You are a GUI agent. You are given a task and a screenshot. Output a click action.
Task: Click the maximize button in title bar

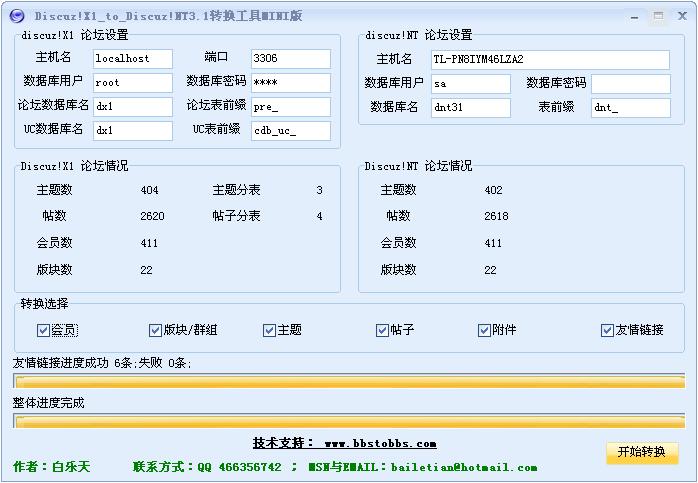click(658, 17)
